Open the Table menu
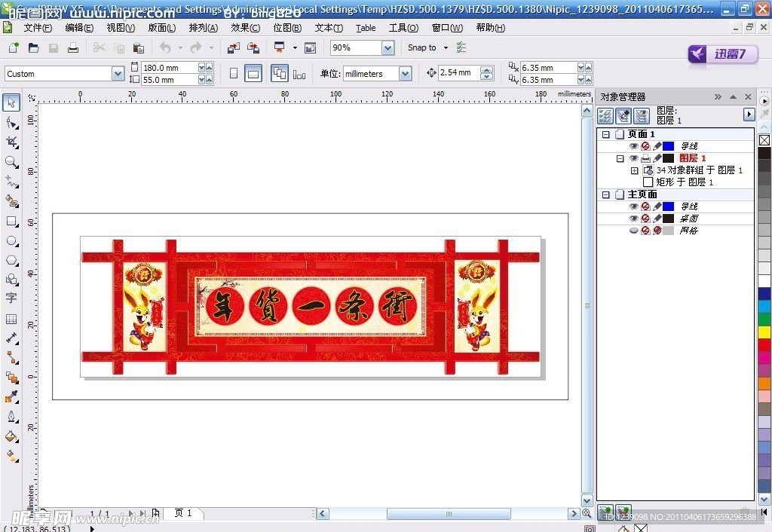This screenshot has width=772, height=532. 366,28
